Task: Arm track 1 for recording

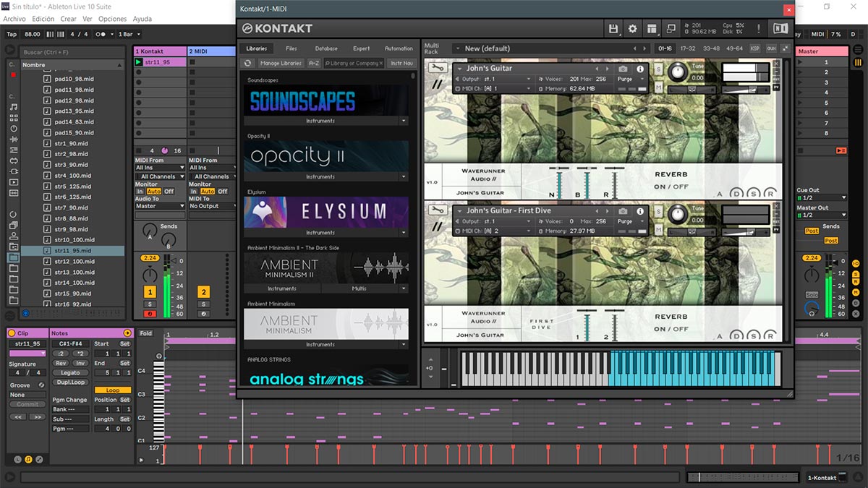Action: coord(150,313)
